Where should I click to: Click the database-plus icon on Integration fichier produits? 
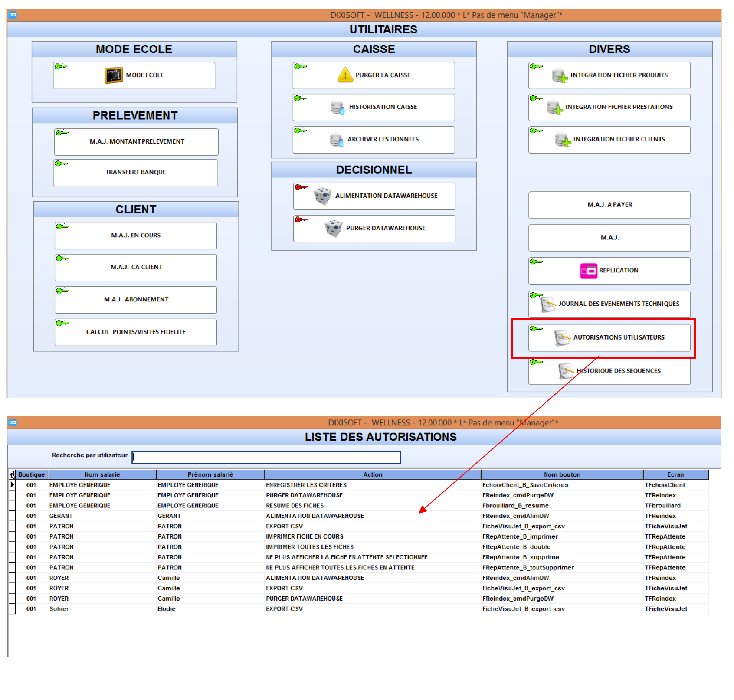coord(560,75)
